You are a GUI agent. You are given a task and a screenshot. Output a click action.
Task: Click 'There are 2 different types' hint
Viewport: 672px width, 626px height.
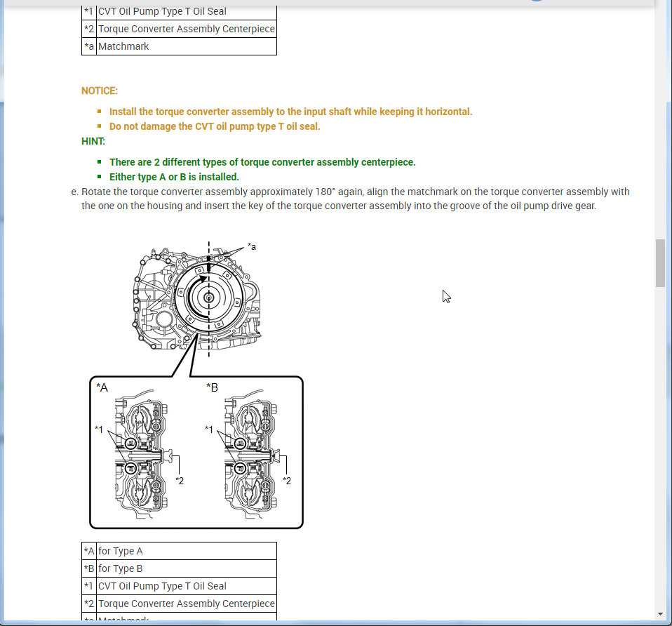(x=262, y=163)
